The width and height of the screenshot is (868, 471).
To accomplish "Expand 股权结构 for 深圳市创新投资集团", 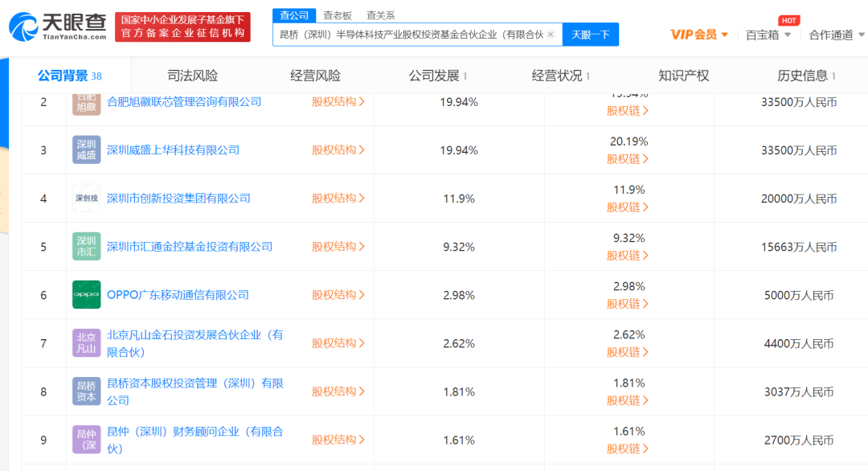I will [x=338, y=199].
